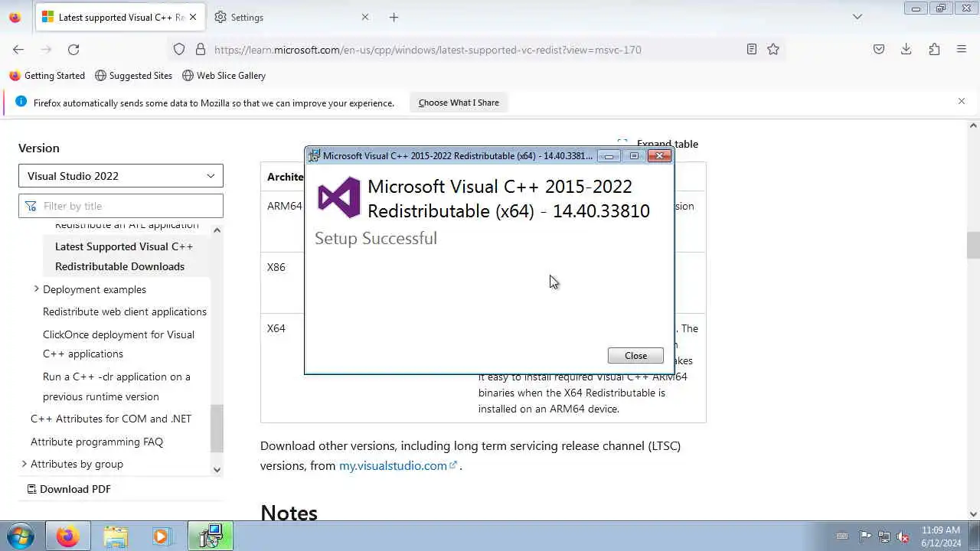Open Visual Studio 2022 version dropdown

pos(121,176)
